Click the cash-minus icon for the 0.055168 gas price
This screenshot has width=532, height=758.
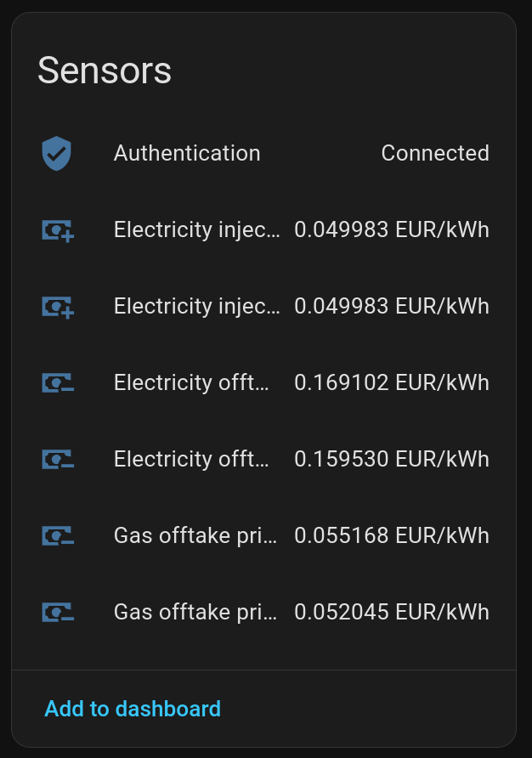(58, 536)
